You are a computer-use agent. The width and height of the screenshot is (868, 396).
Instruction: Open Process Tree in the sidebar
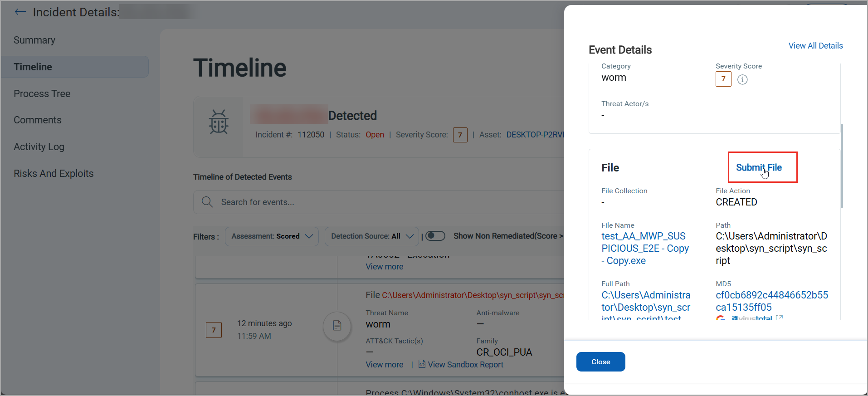pyautogui.click(x=42, y=93)
